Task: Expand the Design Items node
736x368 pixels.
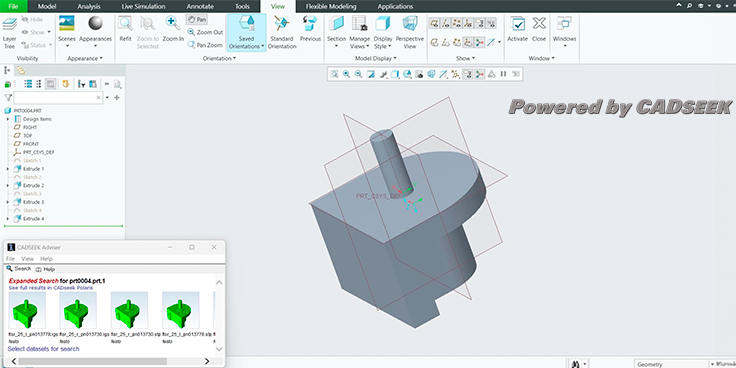Action: click(8, 119)
